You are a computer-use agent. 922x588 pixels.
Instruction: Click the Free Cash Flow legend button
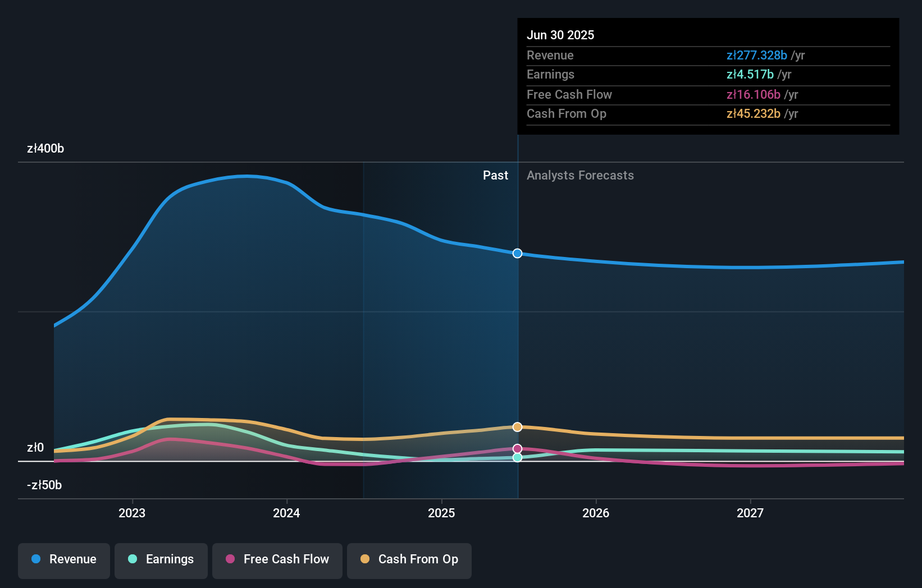tap(277, 559)
